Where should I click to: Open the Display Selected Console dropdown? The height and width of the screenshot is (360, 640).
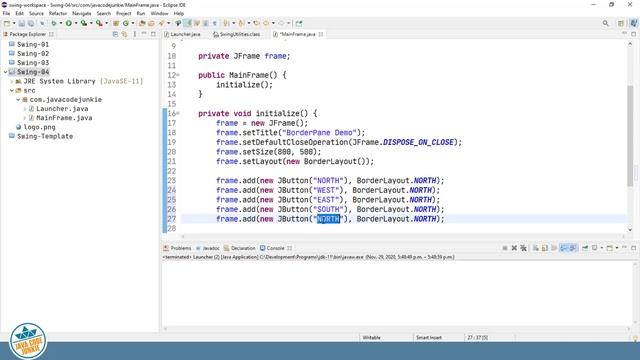602,248
